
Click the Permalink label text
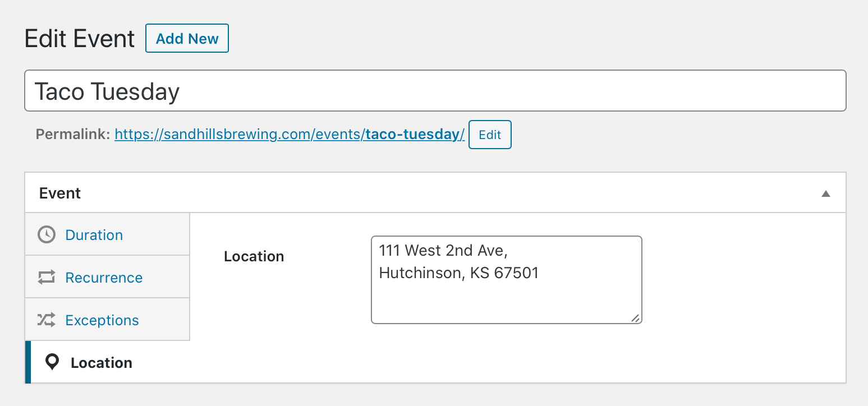point(73,135)
